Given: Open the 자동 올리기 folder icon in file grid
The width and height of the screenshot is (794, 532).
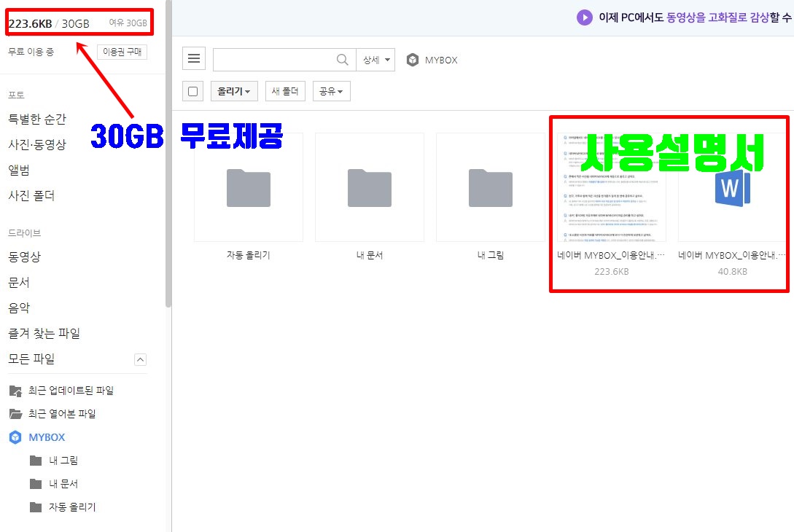Looking at the screenshot, I should [x=248, y=188].
